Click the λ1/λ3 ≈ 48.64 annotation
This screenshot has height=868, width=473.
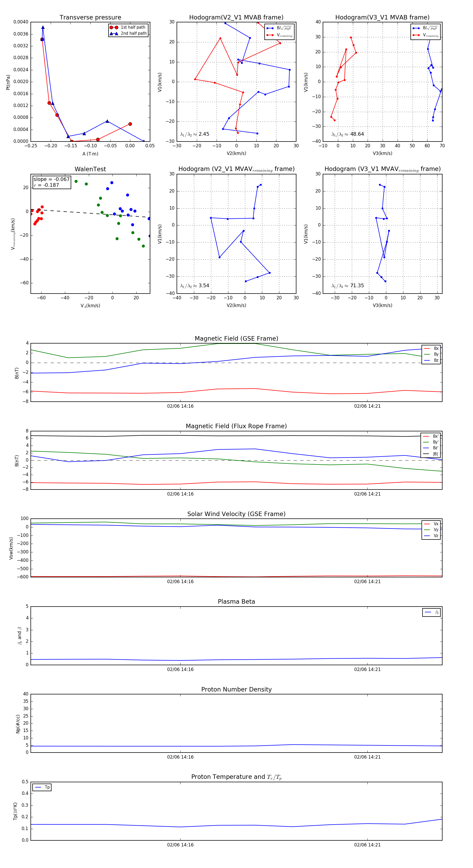(x=347, y=134)
